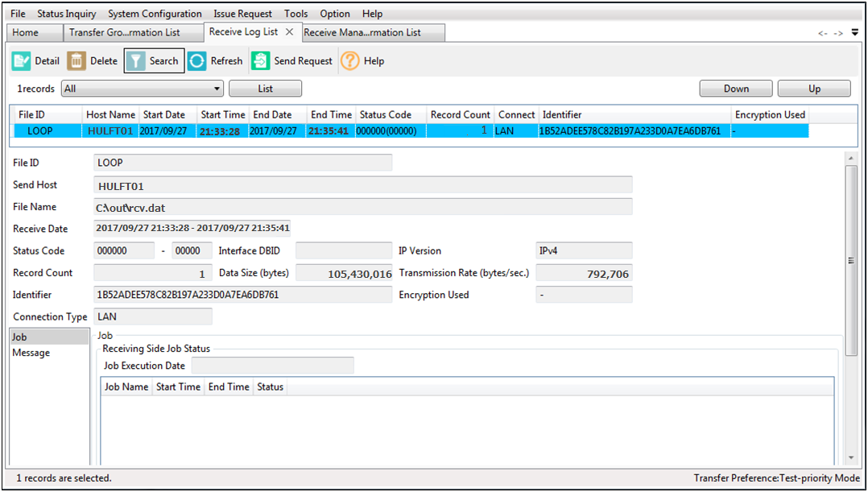868x492 pixels.
Task: Click the Delete trash icon
Action: [x=77, y=61]
